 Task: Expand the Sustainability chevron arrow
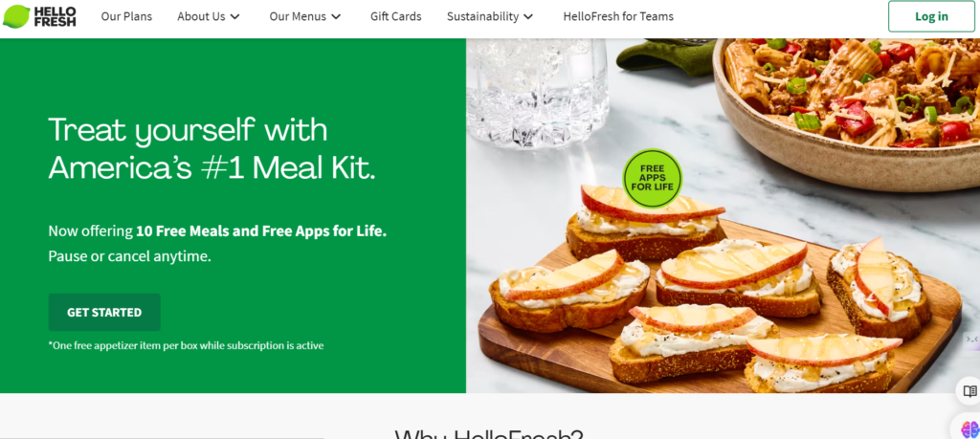528,17
